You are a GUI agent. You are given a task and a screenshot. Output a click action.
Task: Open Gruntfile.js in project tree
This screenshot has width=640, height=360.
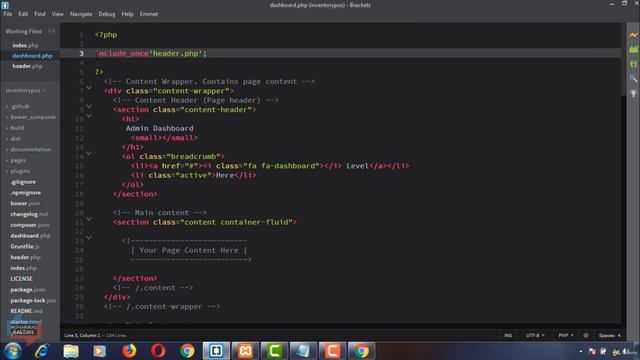click(x=25, y=247)
